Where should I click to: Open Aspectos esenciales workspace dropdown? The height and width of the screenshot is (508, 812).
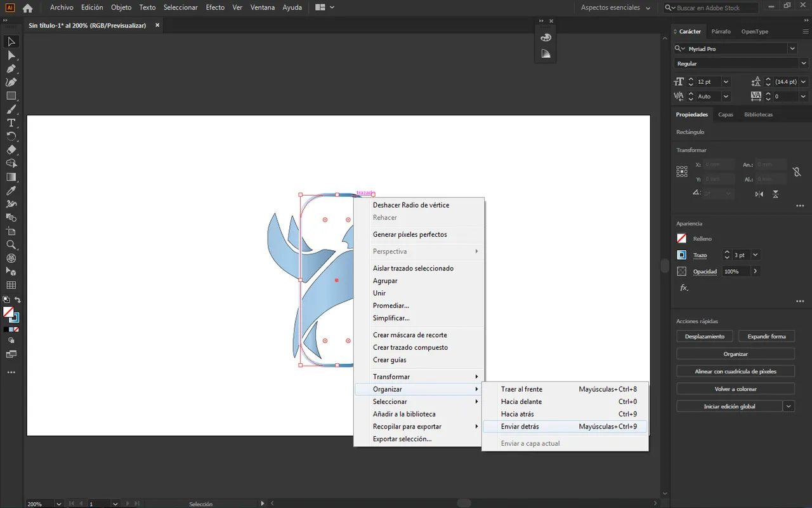coord(617,8)
